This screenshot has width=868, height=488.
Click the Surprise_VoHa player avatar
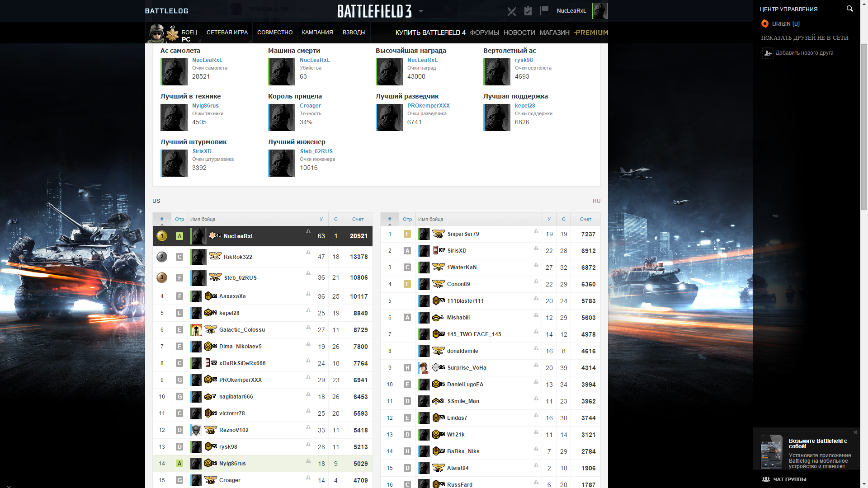[424, 368]
